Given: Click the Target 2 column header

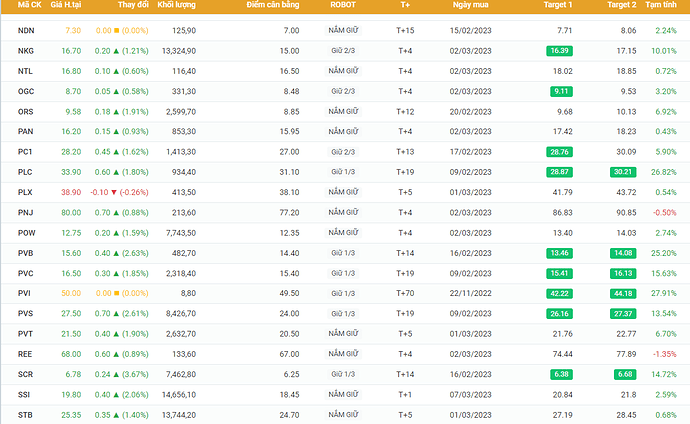Looking at the screenshot, I should pyautogui.click(x=621, y=5).
